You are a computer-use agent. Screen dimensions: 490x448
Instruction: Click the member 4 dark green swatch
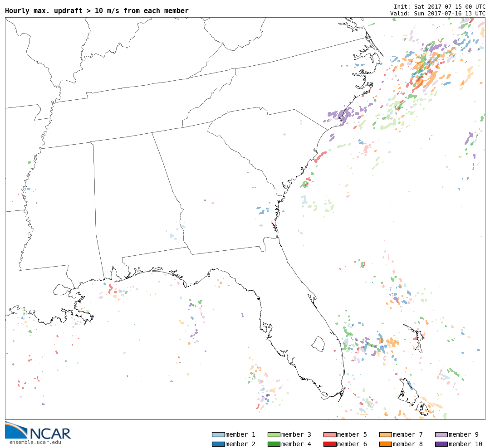tap(274, 444)
